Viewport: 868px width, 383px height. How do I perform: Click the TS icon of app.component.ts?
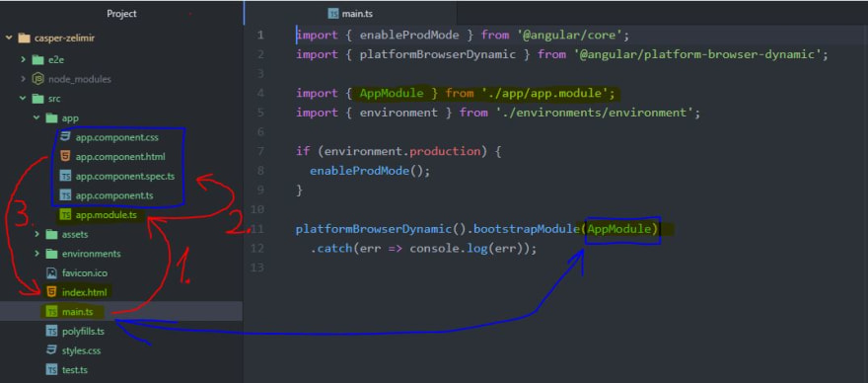[65, 195]
